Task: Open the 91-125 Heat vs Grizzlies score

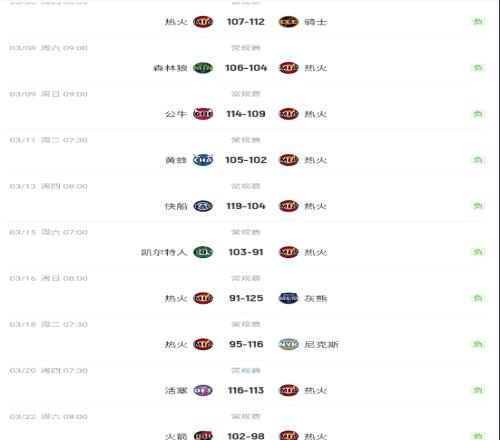Action: (x=246, y=298)
